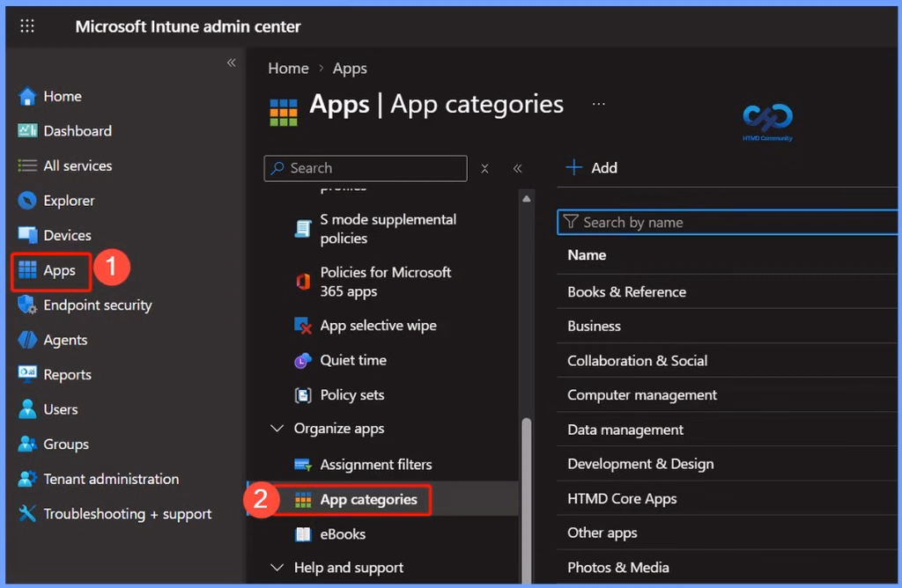902x588 pixels.
Task: Open Books & Reference category
Action: coord(727,291)
